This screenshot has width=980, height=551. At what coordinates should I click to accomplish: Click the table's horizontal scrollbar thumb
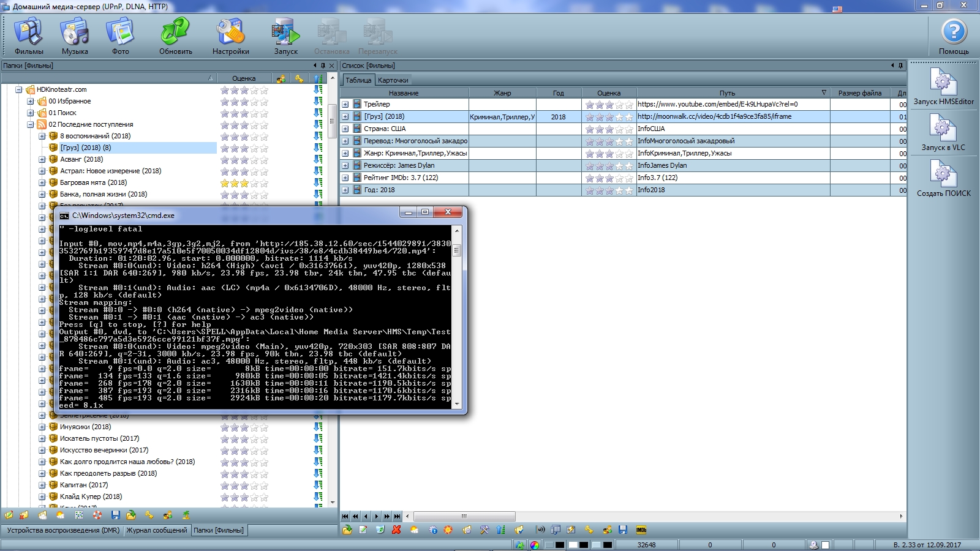coord(464,516)
